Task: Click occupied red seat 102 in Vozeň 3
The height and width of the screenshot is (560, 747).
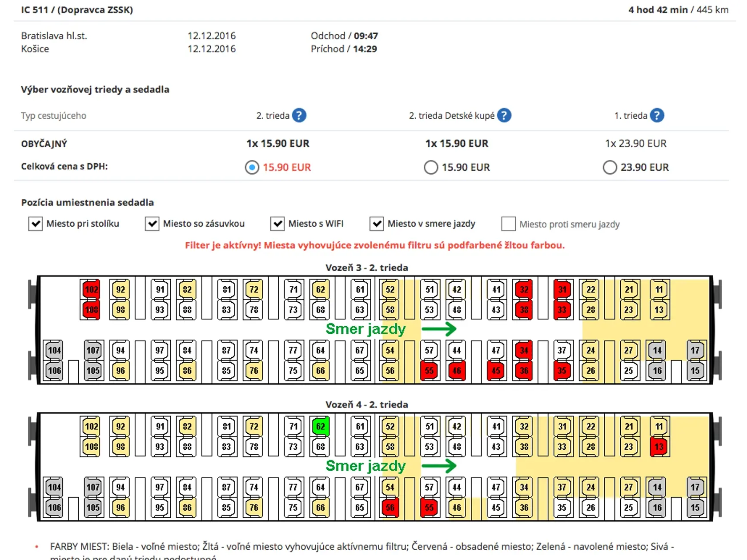Action: point(91,289)
